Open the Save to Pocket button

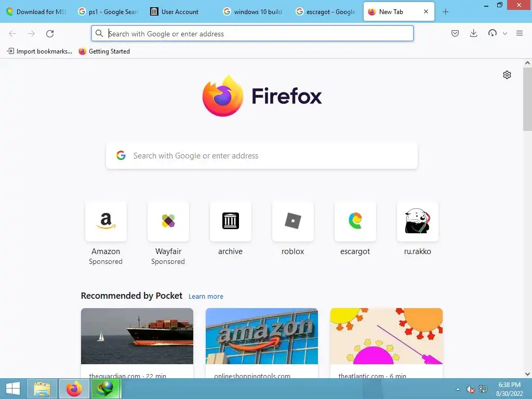click(455, 33)
